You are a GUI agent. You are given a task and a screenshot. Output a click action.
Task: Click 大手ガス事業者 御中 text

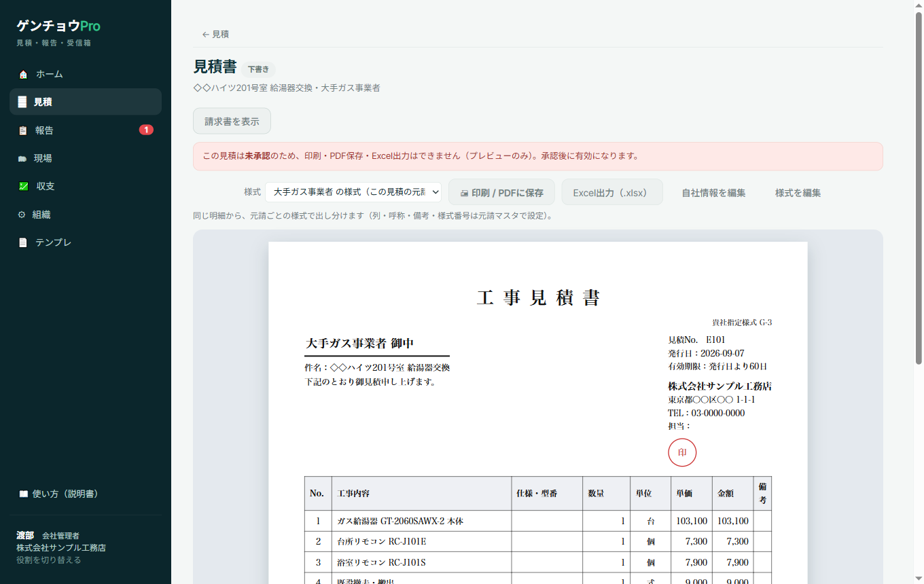click(359, 344)
